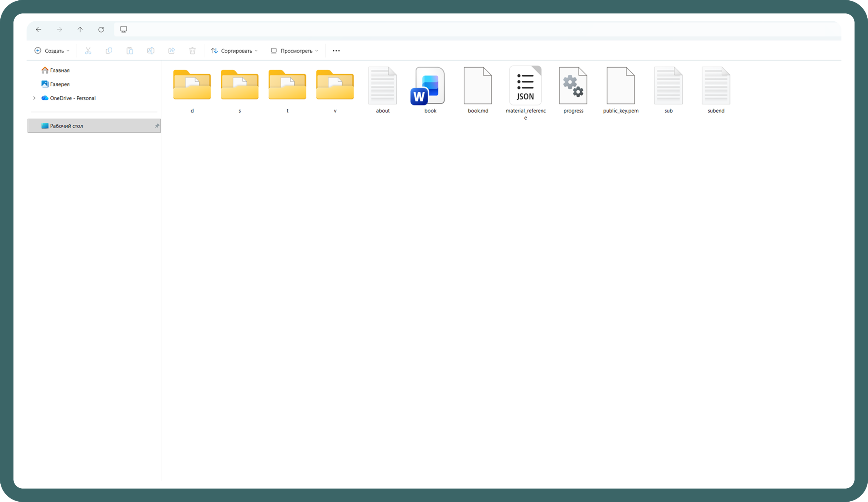Click the Share toolbar icon

[171, 51]
